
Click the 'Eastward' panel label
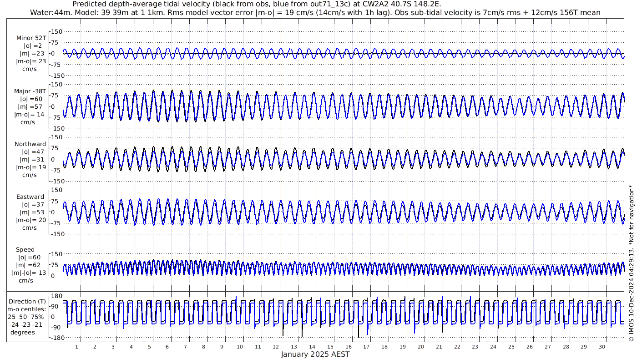pyautogui.click(x=30, y=197)
